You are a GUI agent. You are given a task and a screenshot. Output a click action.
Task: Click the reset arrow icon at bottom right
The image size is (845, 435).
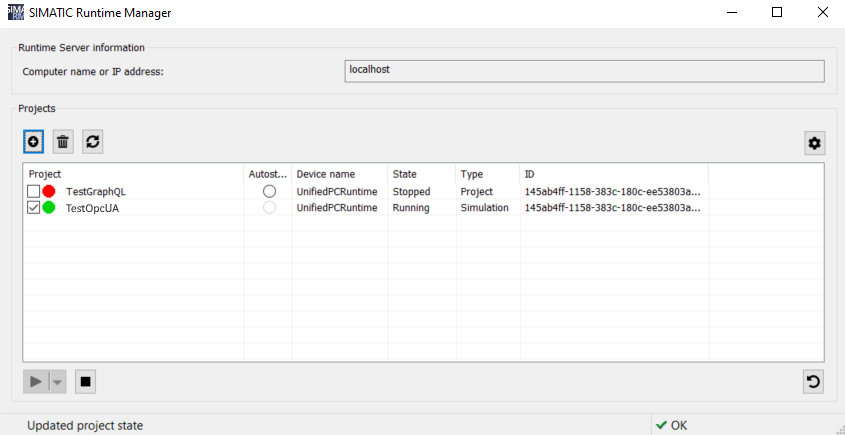coord(814,381)
